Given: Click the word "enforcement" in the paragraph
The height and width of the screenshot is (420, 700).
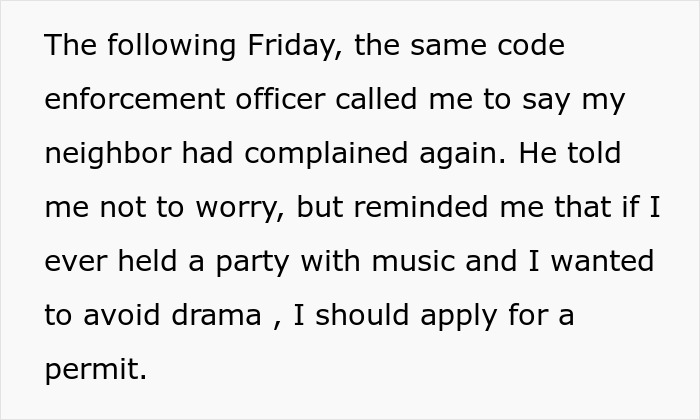Looking at the screenshot, I should point(135,99).
